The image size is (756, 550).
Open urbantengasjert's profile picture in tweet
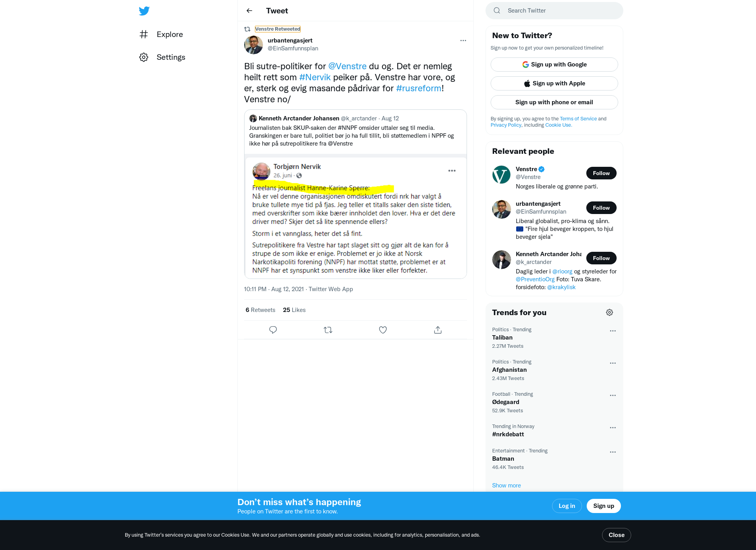click(x=254, y=45)
